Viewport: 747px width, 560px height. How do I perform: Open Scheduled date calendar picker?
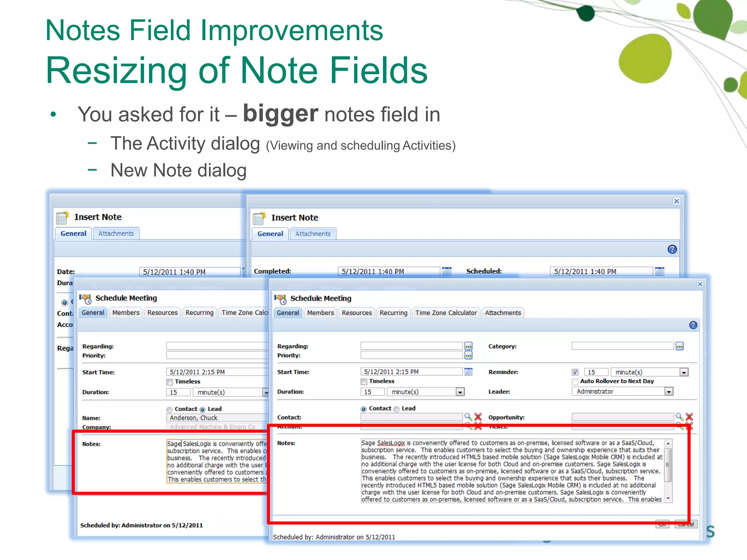tap(659, 271)
